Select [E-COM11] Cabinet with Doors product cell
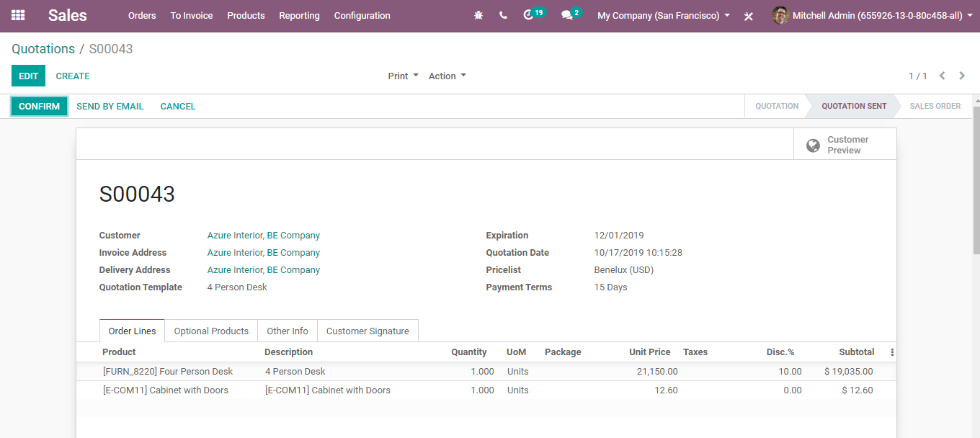 (166, 390)
